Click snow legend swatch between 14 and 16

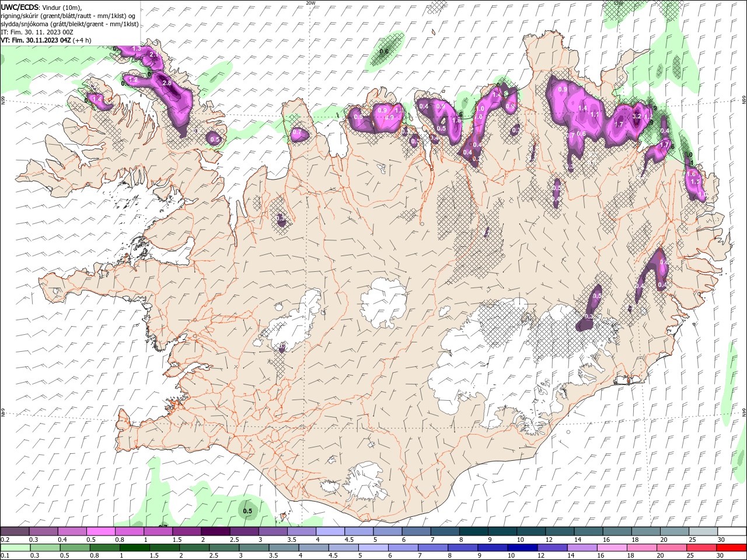588,531
